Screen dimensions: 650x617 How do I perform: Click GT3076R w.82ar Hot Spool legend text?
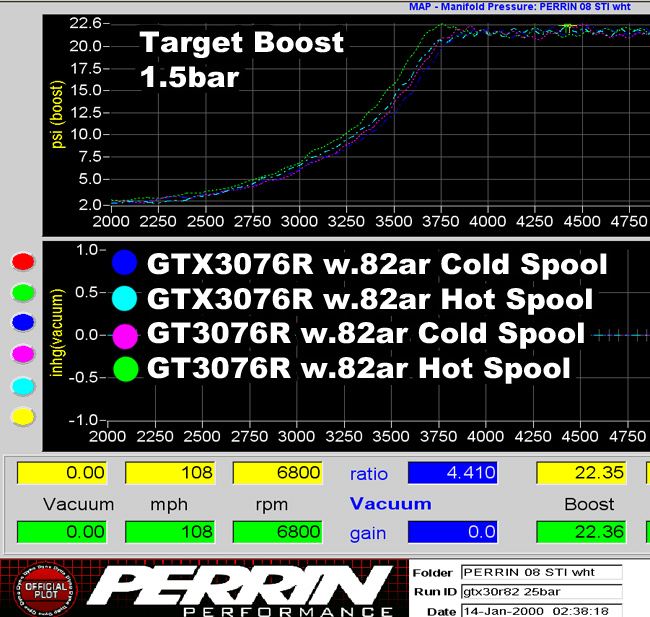(x=359, y=368)
